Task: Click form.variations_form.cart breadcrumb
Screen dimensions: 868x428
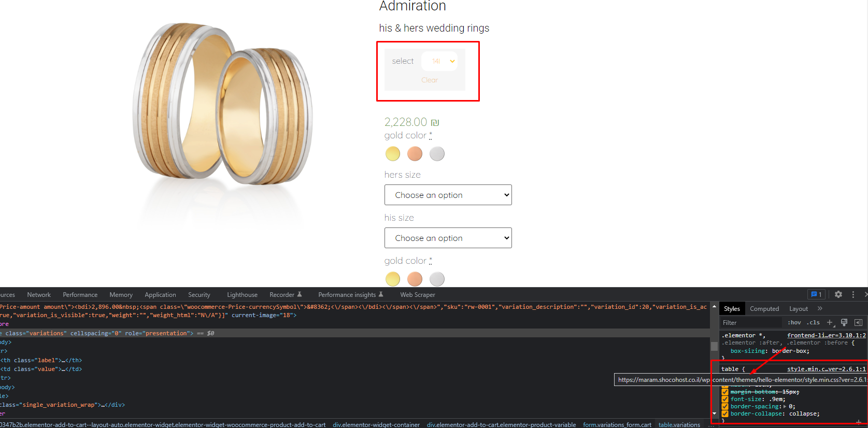Action: 617,424
